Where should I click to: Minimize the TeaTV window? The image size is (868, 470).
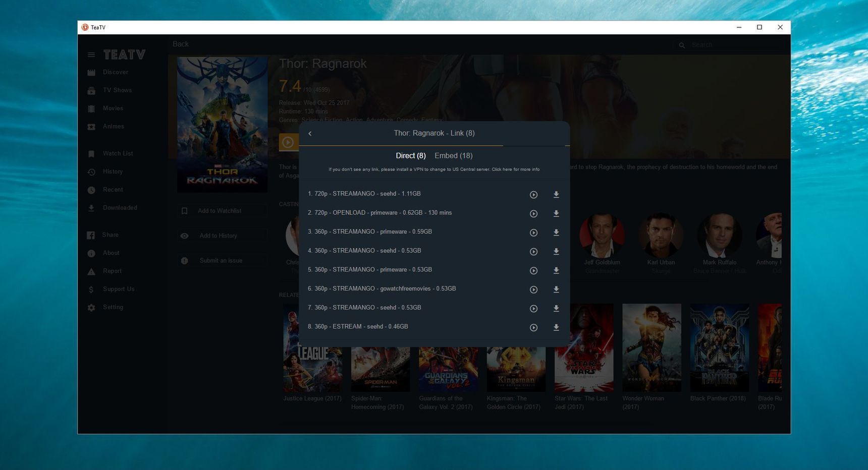(739, 27)
